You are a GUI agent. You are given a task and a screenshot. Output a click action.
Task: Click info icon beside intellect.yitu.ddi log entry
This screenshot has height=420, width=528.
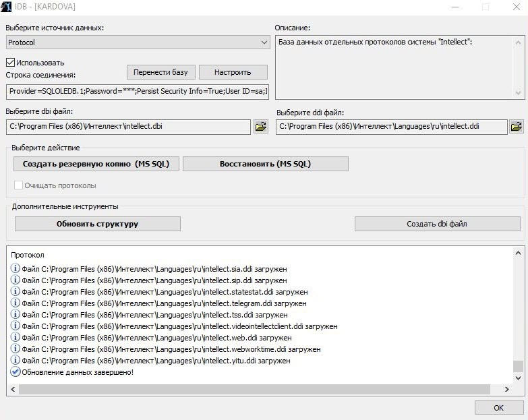click(x=16, y=361)
